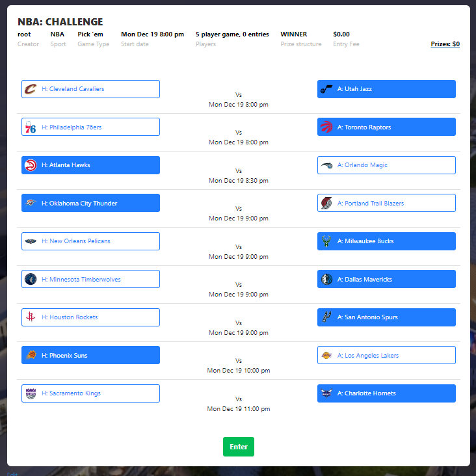Screen dimensions: 476x476
Task: Click the Toronto Raptors logo icon
Action: point(326,127)
